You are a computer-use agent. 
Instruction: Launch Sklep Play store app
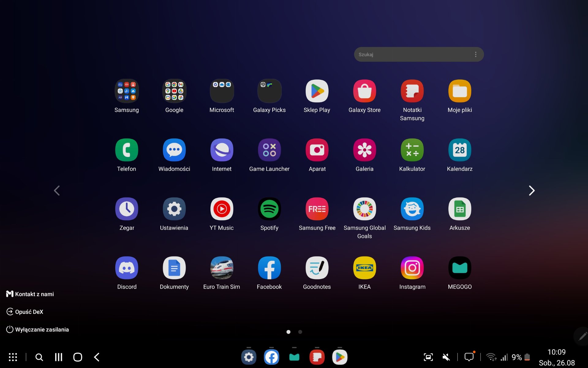coord(317,91)
